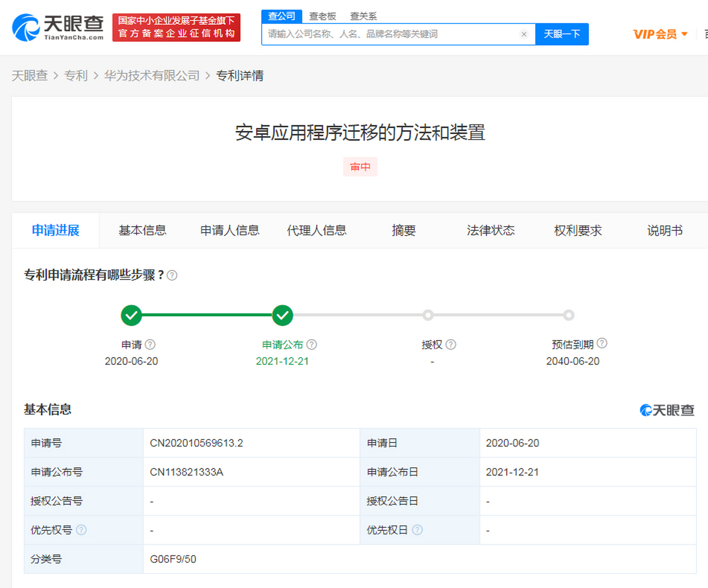The image size is (708, 588).
Task: Switch to the 申请进展 tab
Action: 56,231
